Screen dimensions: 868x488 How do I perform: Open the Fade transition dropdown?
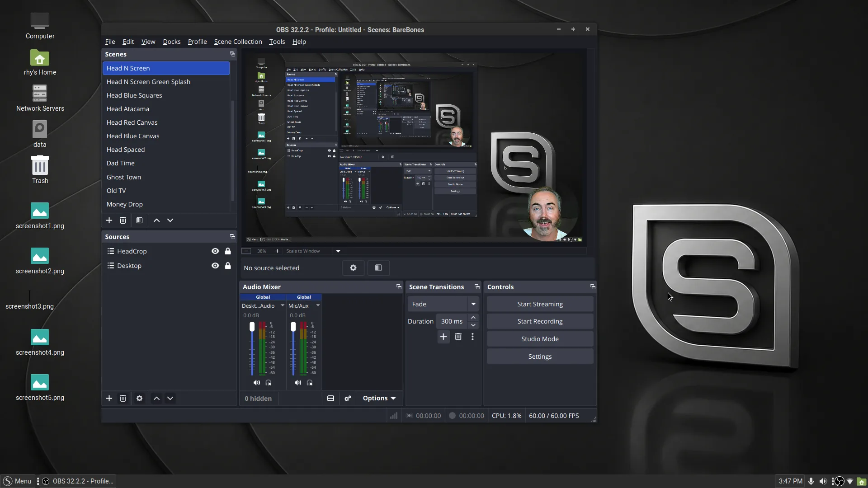443,304
